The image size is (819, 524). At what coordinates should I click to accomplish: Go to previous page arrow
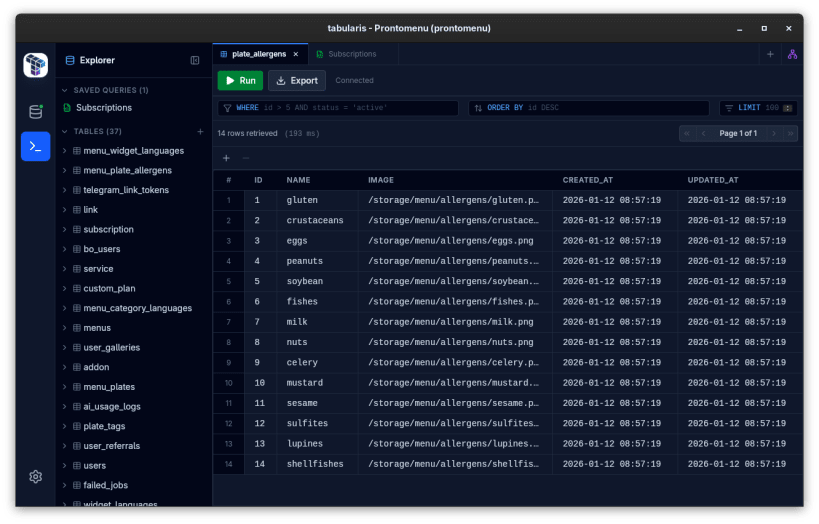pyautogui.click(x=704, y=134)
